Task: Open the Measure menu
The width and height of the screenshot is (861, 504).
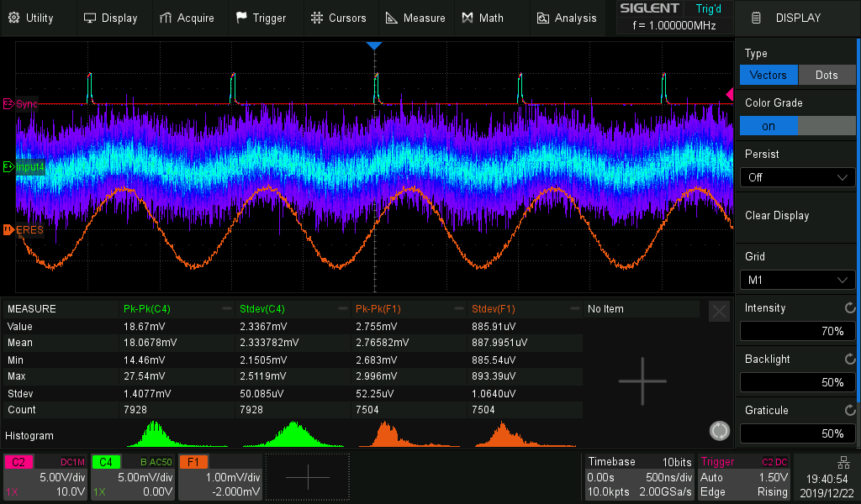Action: 415,18
